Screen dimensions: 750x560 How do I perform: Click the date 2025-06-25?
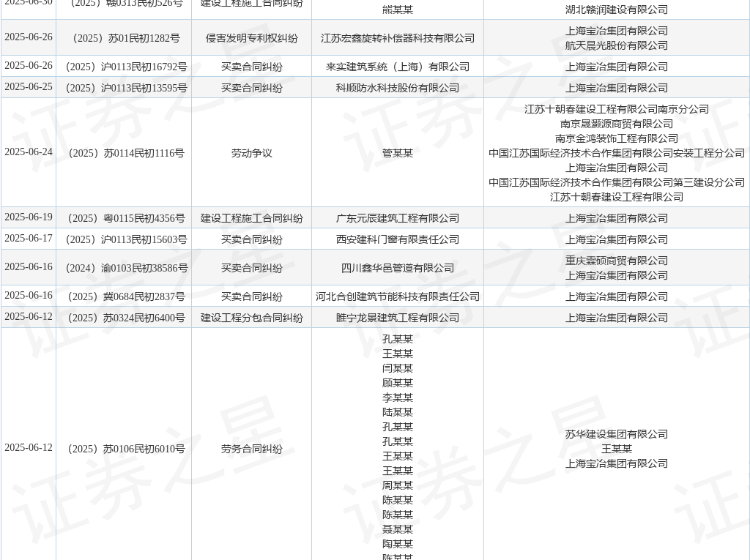29,87
